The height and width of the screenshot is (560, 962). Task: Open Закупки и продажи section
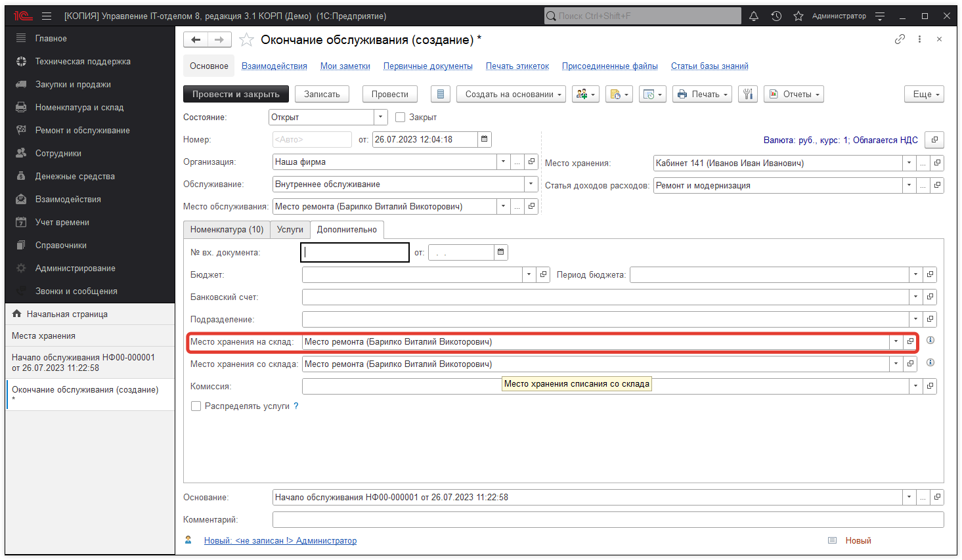(x=73, y=85)
